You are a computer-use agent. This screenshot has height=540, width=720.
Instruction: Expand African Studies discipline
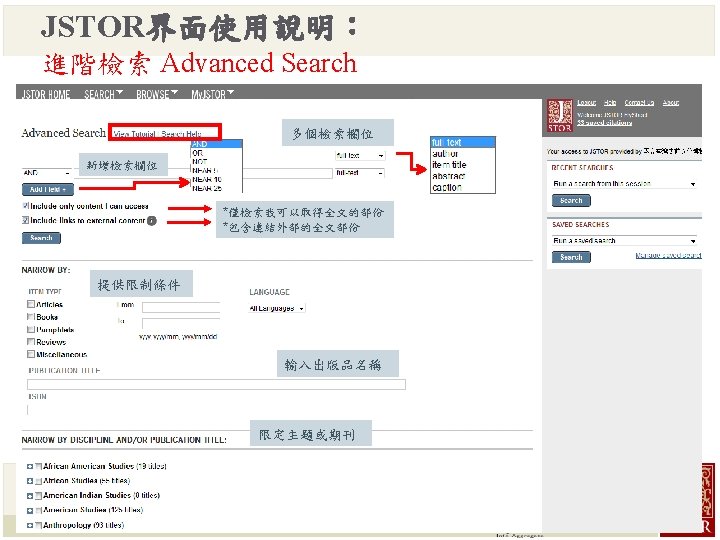click(30, 481)
